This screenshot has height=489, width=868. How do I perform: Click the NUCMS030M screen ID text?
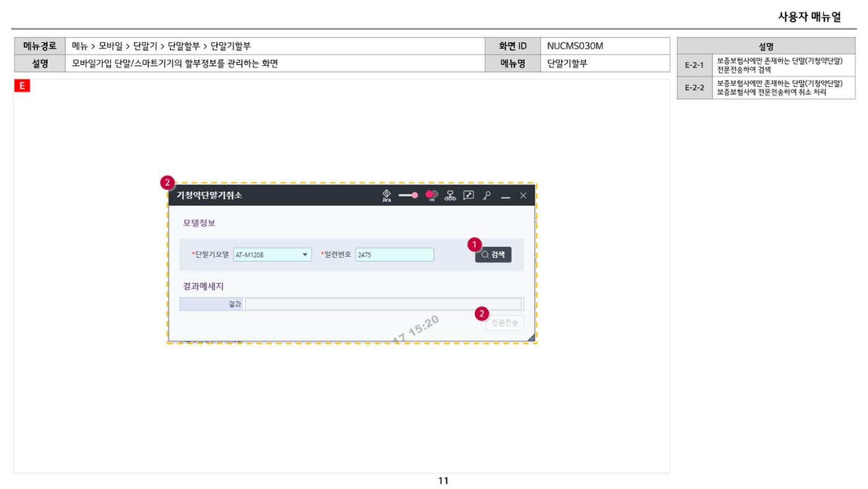[x=575, y=46]
